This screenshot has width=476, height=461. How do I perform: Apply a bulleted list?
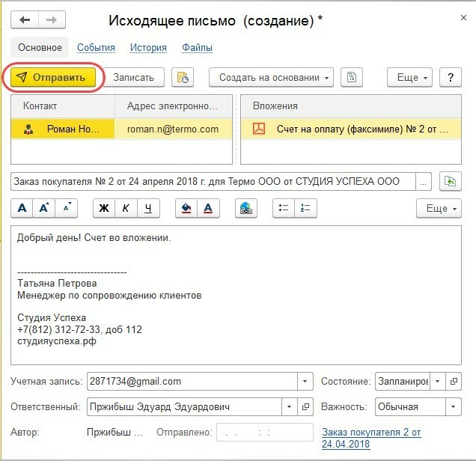click(x=284, y=208)
